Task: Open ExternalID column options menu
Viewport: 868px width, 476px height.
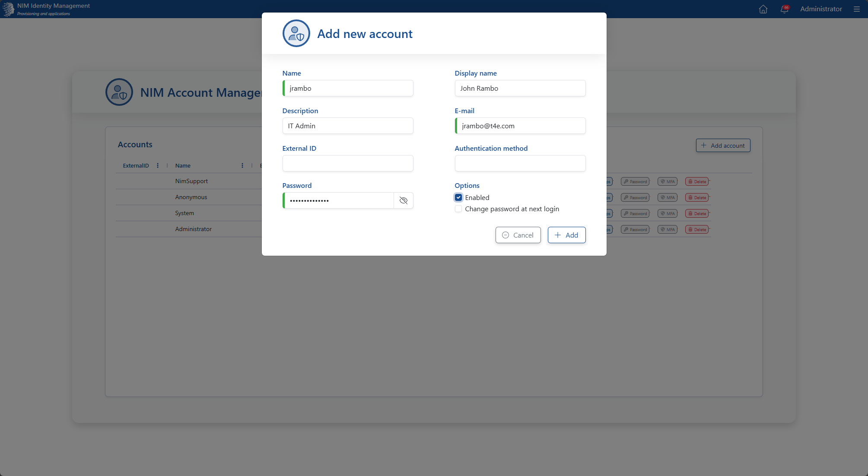Action: [158, 165]
